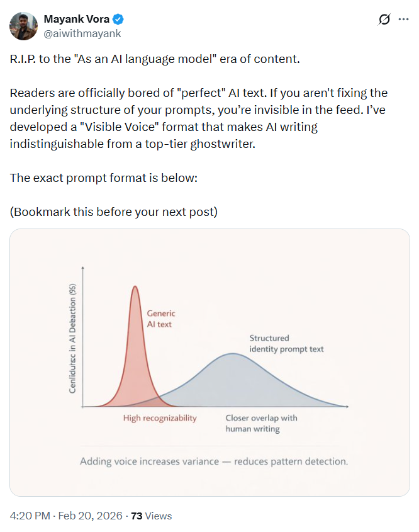The image size is (419, 532).
Task: Click the 'High recognizability' red label
Action: pos(160,418)
